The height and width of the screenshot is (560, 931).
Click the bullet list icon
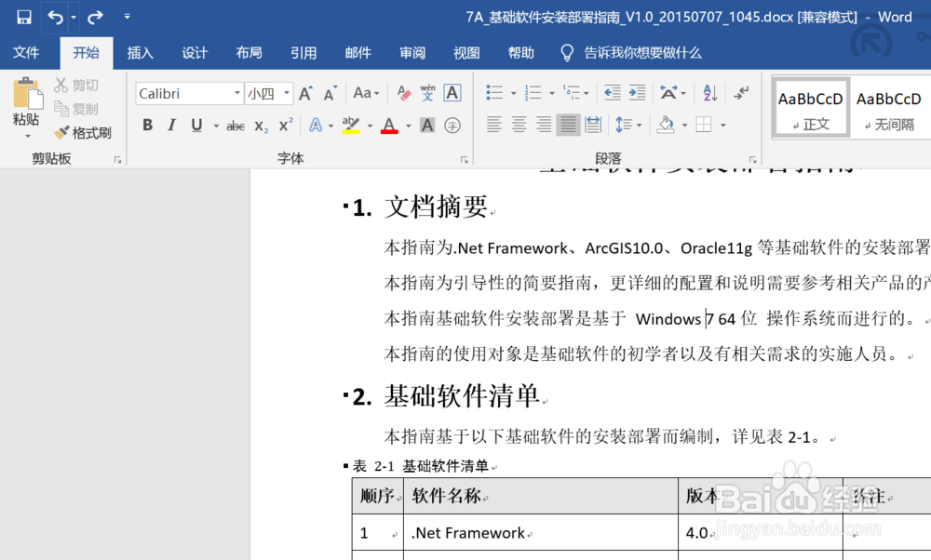pyautogui.click(x=494, y=92)
